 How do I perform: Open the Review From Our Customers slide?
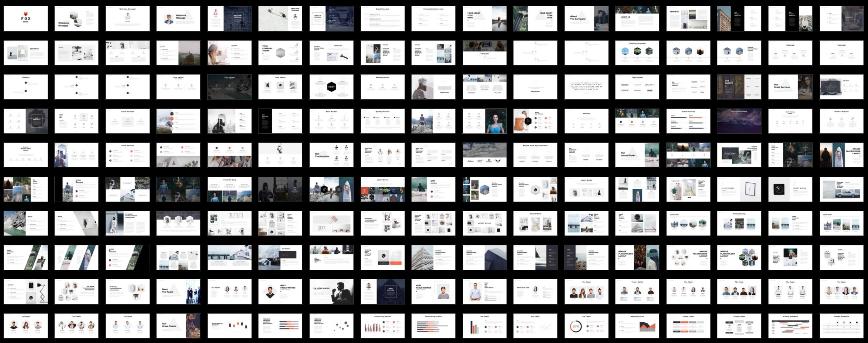pyautogui.click(x=535, y=155)
